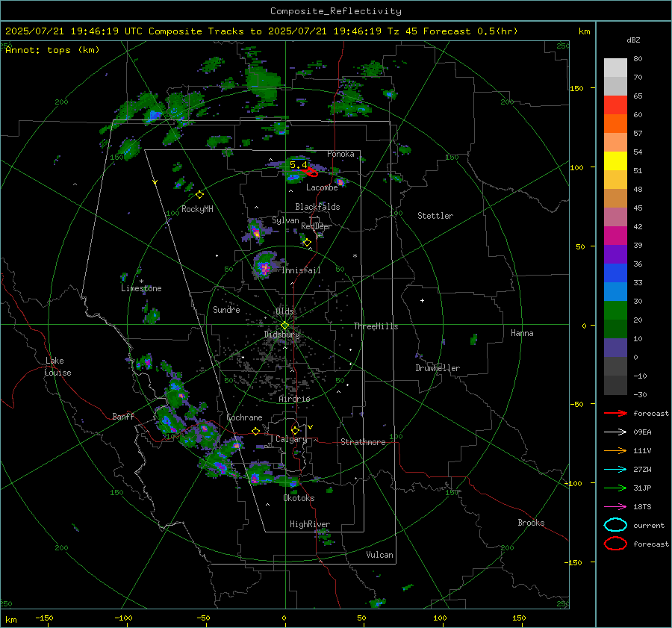
Task: Click the yellow diamond marker near RockyMH
Action: click(199, 195)
